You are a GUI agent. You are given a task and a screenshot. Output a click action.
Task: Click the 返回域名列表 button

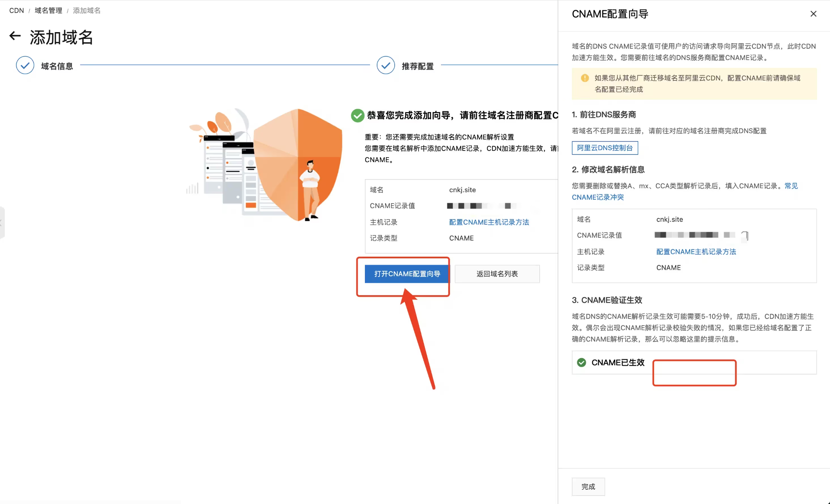tap(497, 274)
